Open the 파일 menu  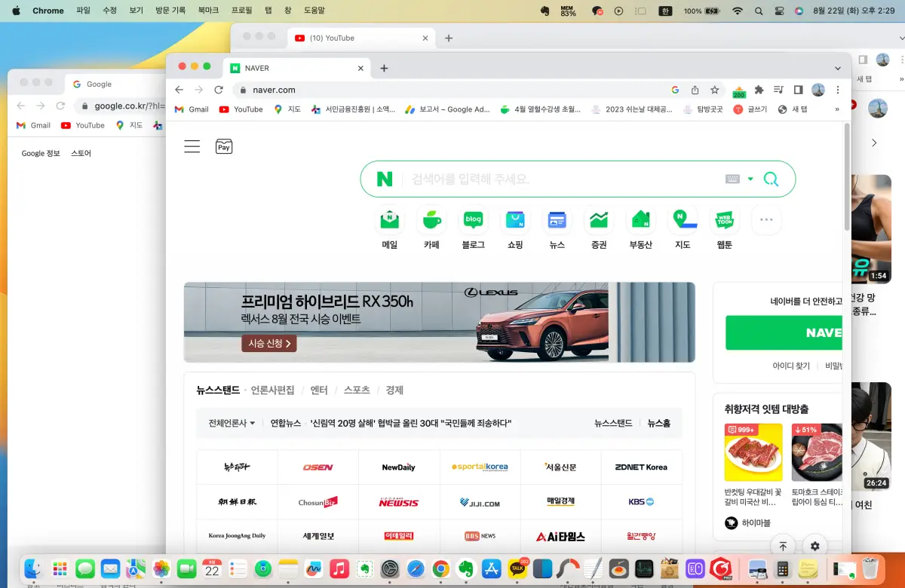click(83, 11)
